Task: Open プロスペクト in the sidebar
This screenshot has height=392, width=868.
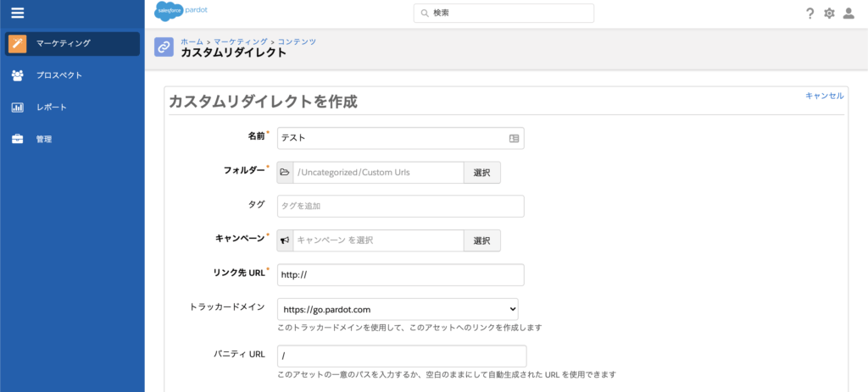Action: (58, 75)
